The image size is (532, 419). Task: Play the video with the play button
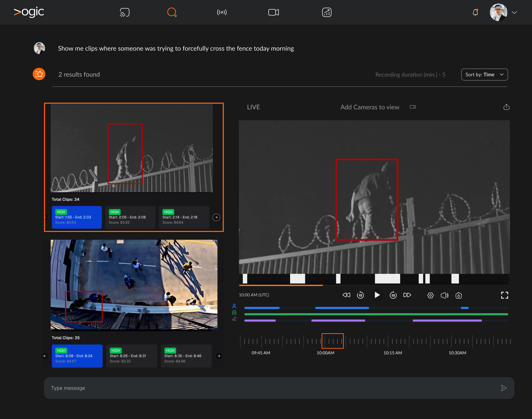coord(377,295)
